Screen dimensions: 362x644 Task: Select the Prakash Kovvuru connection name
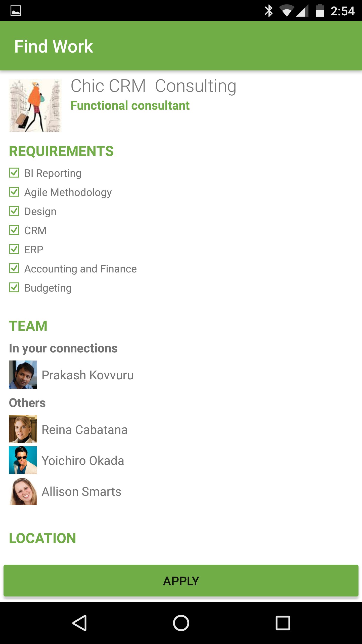(87, 375)
